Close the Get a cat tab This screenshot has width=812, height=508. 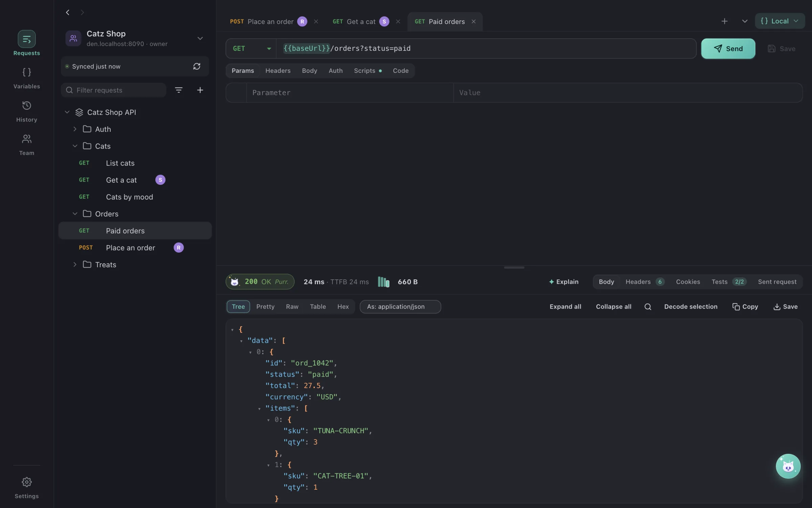coord(398,22)
